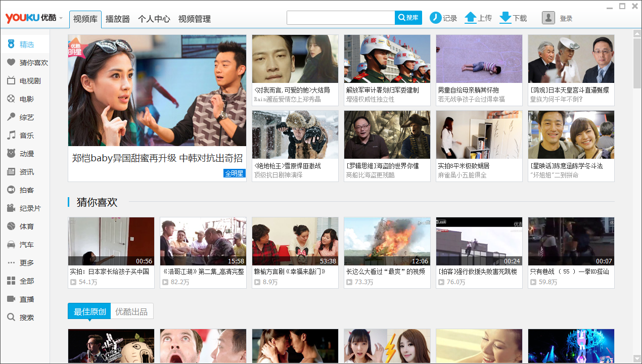Click the 上传 upload arrow icon

point(470,18)
